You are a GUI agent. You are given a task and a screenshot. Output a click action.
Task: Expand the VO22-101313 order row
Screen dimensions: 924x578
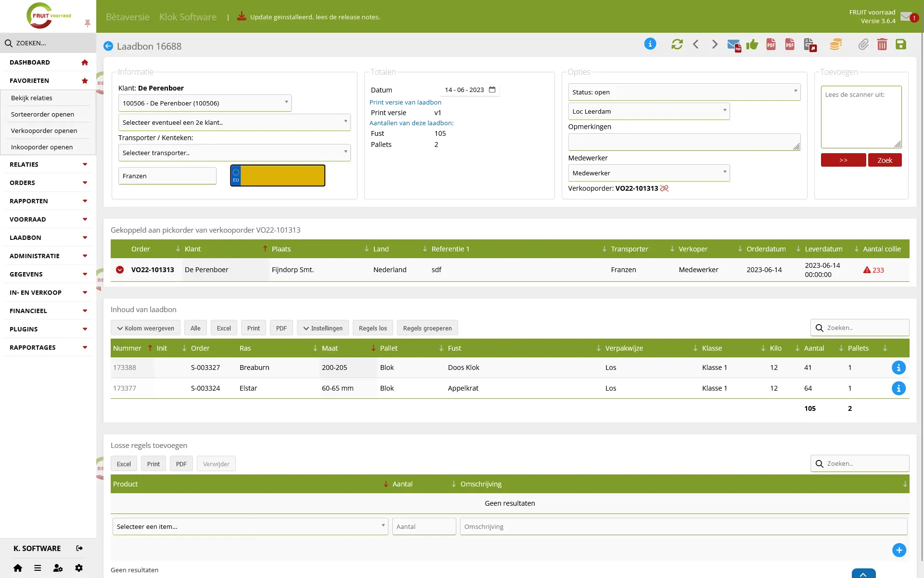pyautogui.click(x=120, y=270)
